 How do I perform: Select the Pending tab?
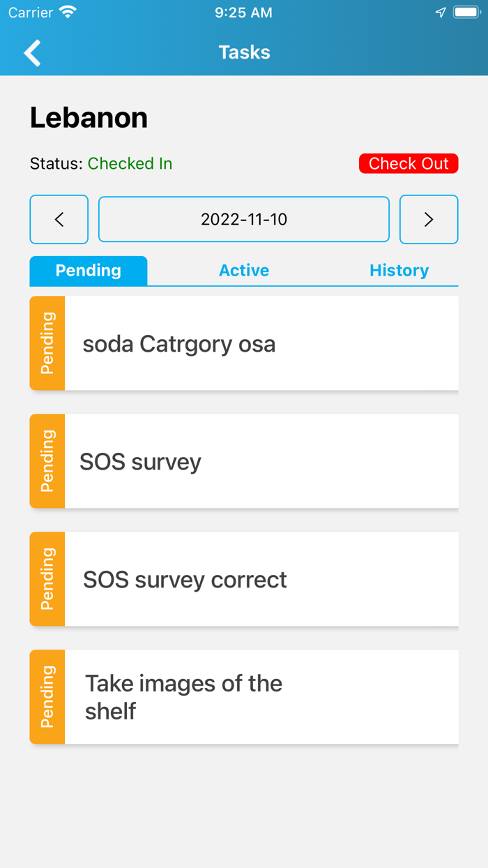tap(89, 271)
